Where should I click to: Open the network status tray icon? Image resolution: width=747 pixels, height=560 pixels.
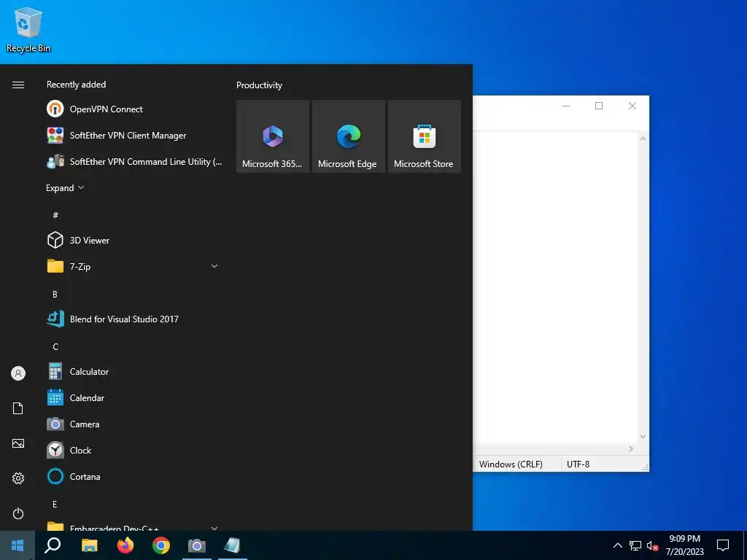coord(635,545)
